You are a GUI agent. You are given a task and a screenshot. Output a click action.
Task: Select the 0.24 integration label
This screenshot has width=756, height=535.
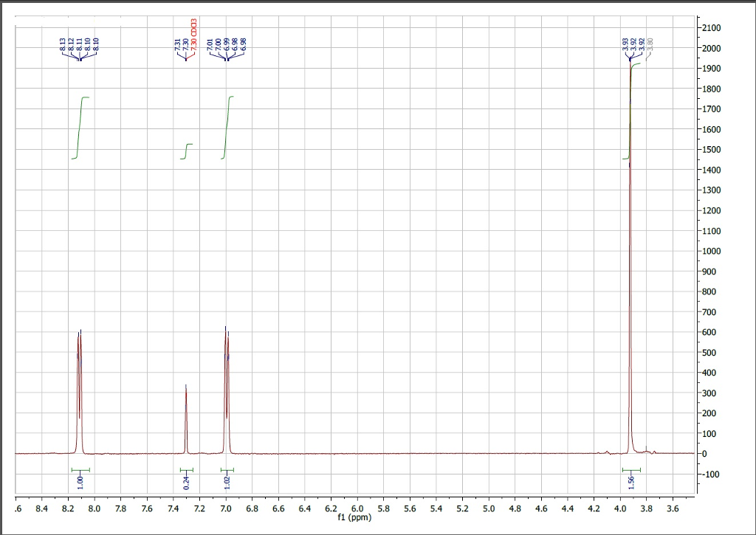tap(186, 481)
